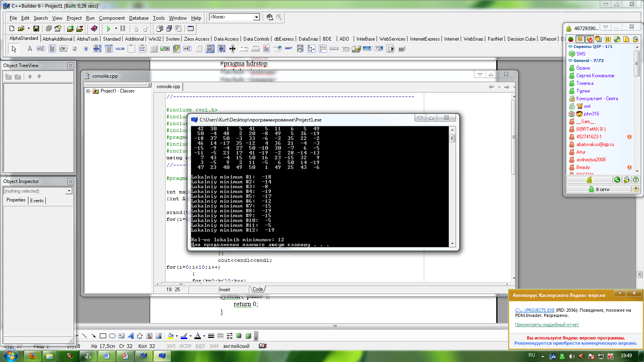Select the radio button component in palette
This screenshot has height=362, width=644.
86,49
